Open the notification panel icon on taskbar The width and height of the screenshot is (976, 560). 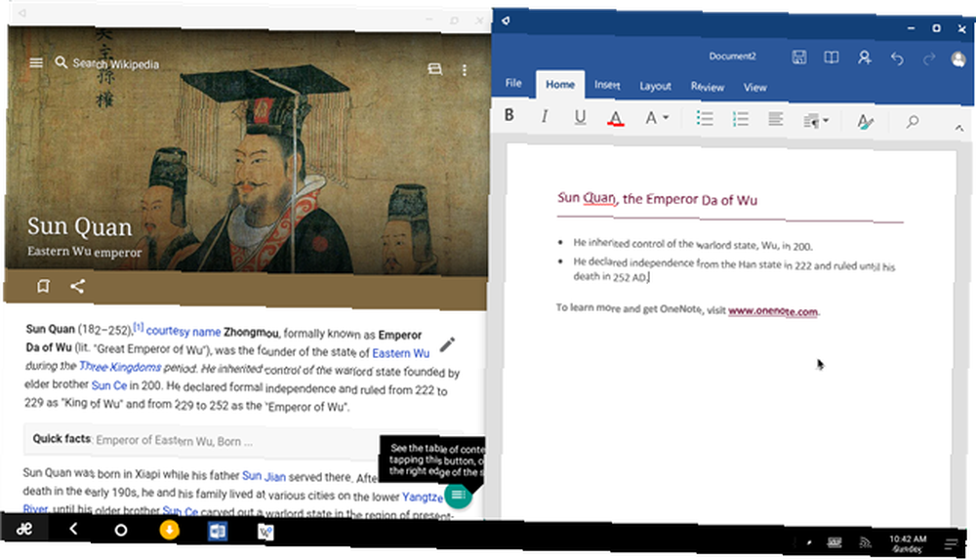point(951,545)
